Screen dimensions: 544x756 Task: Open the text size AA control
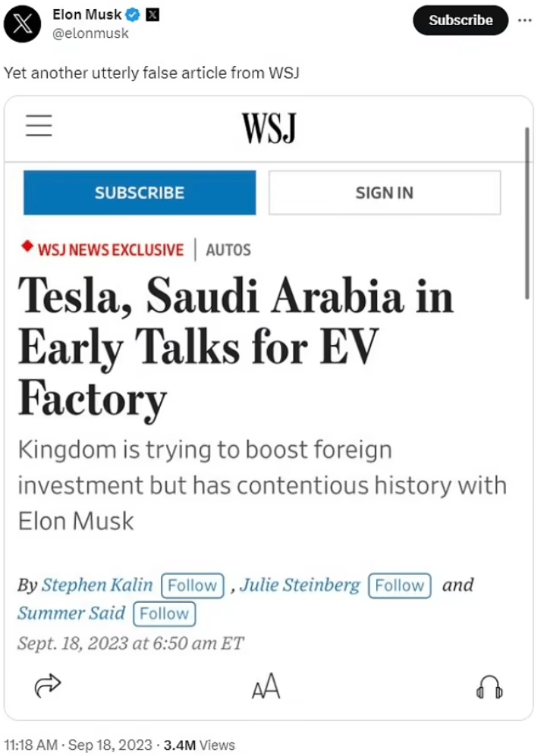266,685
